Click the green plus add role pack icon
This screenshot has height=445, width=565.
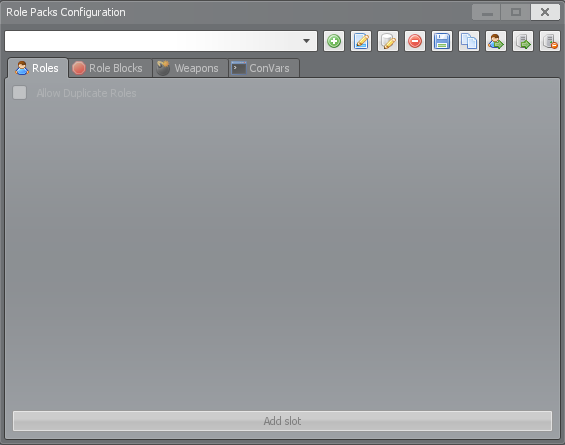(334, 41)
